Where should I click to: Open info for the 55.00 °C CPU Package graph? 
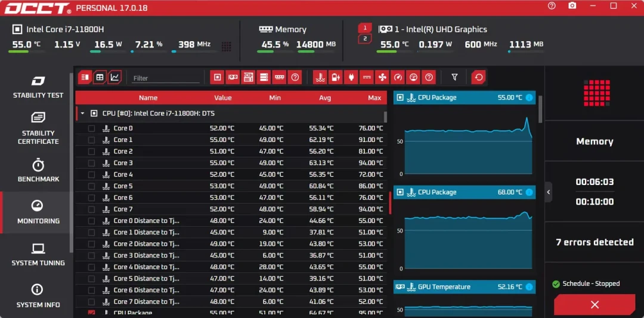point(529,98)
